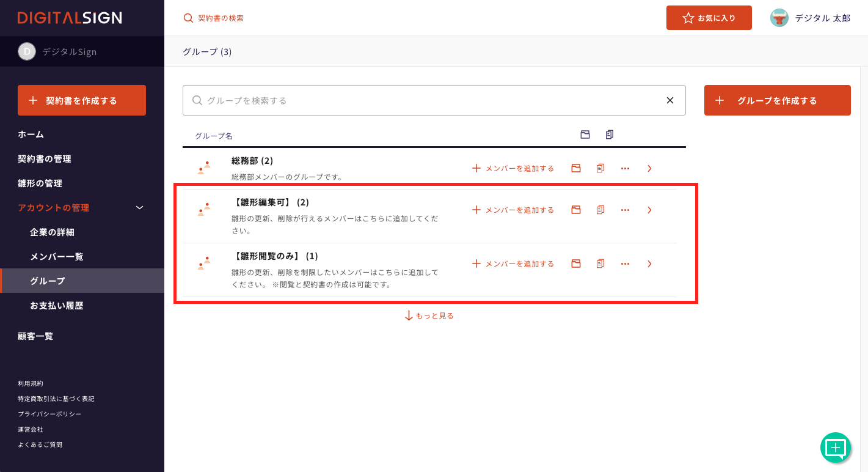
Task: Show more groups via もっと見る
Action: (429, 315)
